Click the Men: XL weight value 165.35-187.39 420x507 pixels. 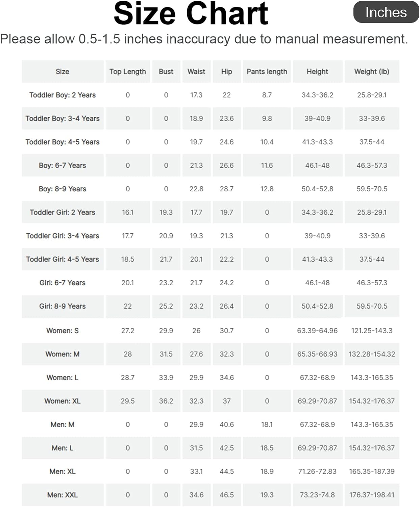tap(372, 472)
